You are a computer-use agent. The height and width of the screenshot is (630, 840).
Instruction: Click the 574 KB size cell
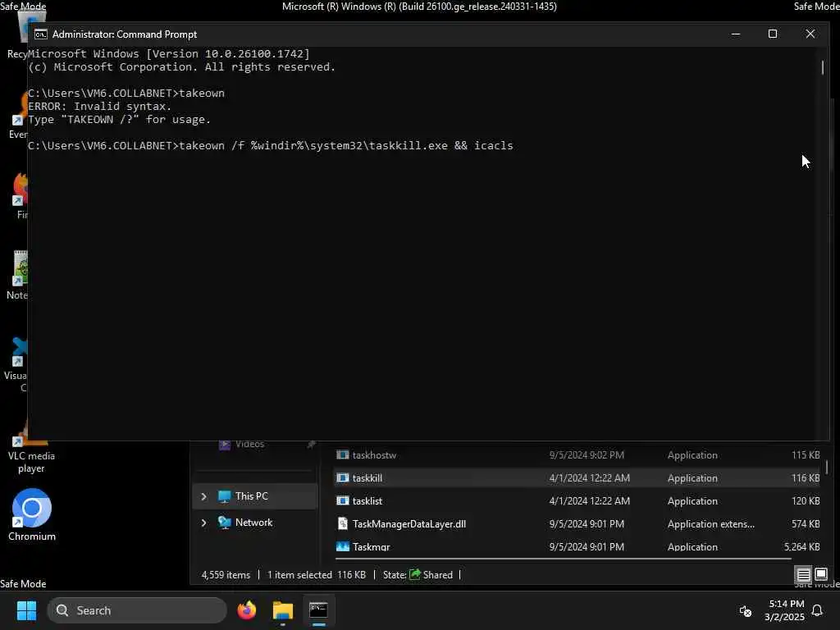(806, 524)
